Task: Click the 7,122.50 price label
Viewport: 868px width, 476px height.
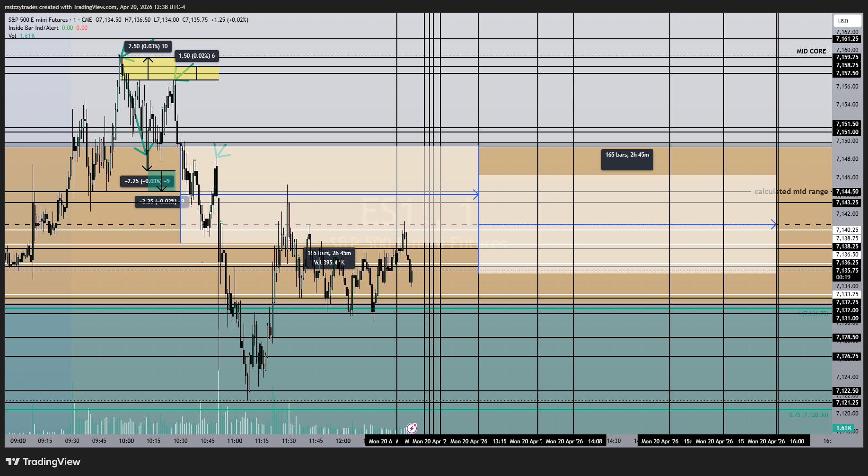Action: coord(847,391)
